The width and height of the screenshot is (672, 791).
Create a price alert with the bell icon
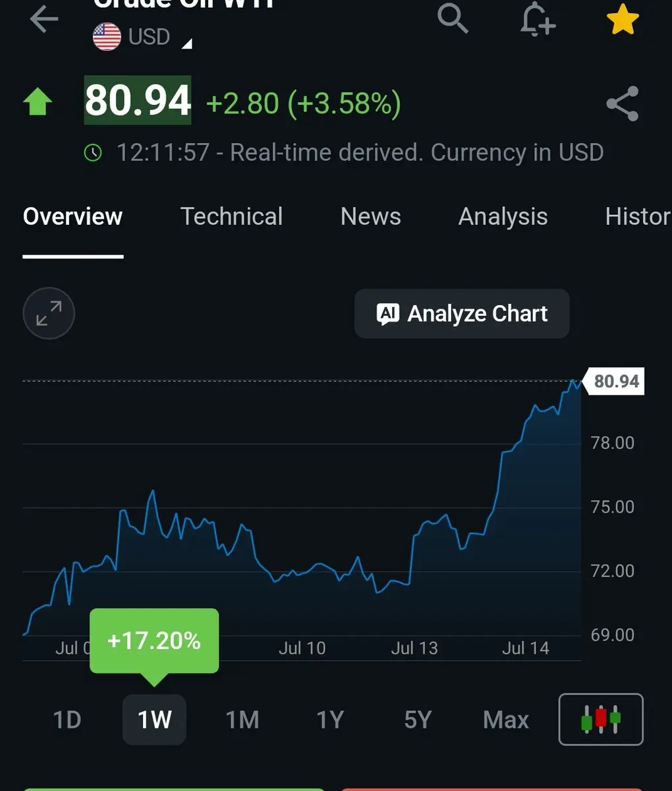538,18
